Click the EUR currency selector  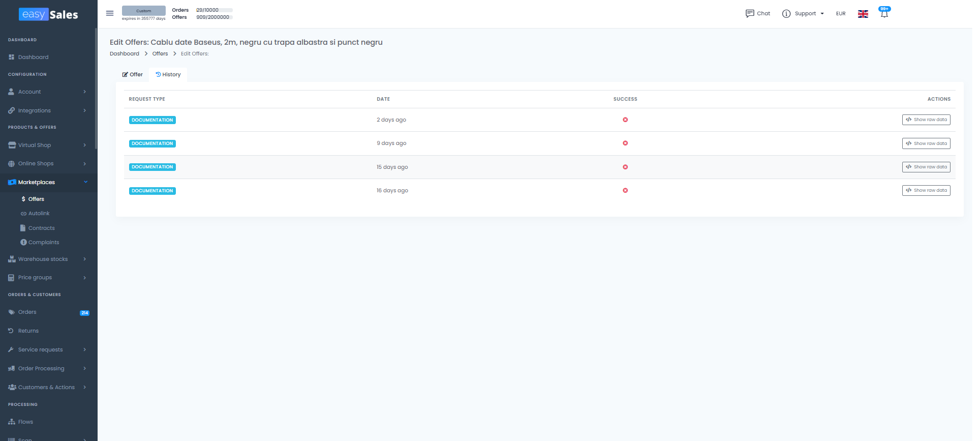(841, 14)
